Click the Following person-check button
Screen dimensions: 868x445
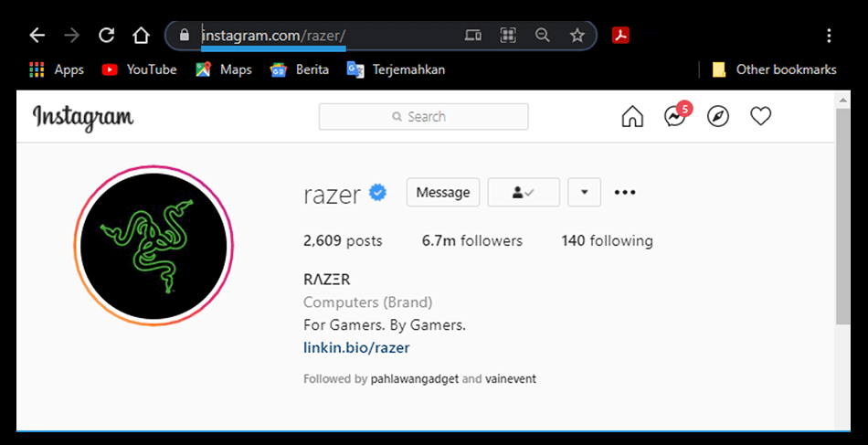pos(524,192)
